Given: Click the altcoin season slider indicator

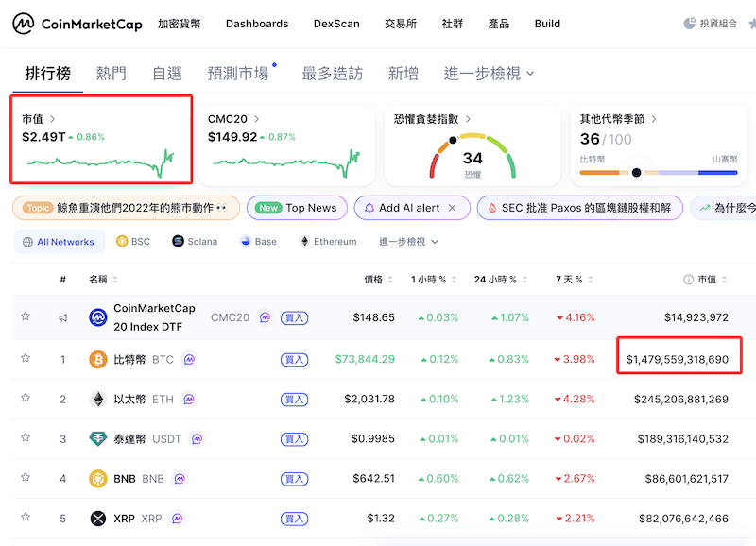Looking at the screenshot, I should point(636,173).
